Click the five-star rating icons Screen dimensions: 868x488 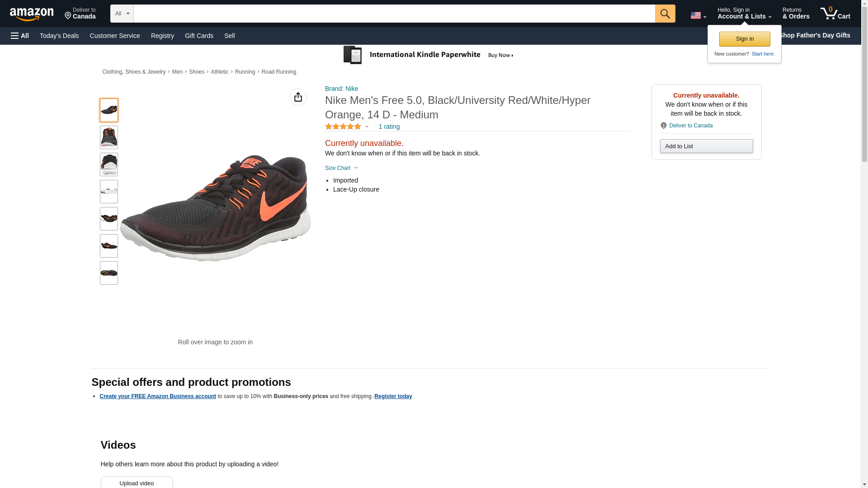click(x=343, y=127)
